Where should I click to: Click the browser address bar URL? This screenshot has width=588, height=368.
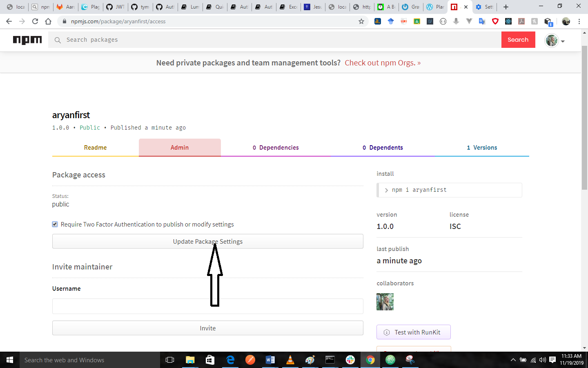[x=118, y=21]
